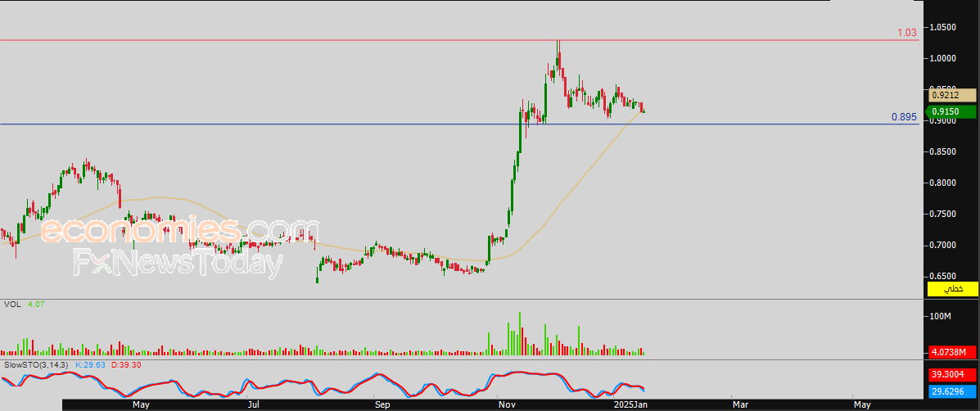Click the Mar label on time axis
Image resolution: width=980 pixels, height=411 pixels.
pyautogui.click(x=741, y=405)
